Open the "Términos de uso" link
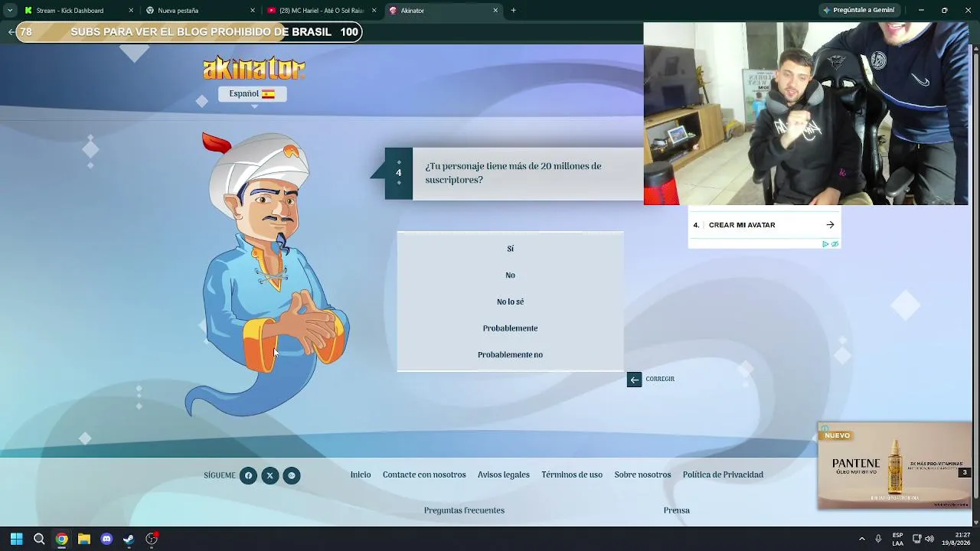Screen dimensions: 980x551 coord(572,475)
